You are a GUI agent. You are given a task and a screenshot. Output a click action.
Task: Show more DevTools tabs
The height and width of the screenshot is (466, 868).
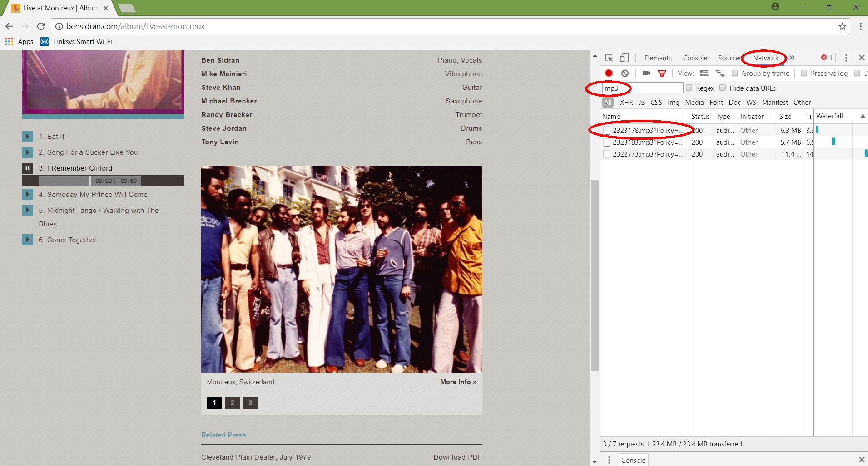point(792,58)
